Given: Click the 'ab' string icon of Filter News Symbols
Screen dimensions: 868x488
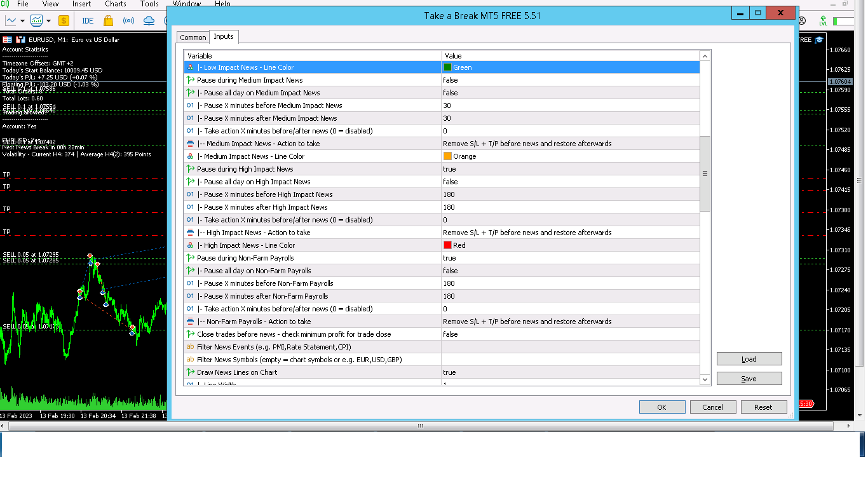Looking at the screenshot, I should point(191,360).
